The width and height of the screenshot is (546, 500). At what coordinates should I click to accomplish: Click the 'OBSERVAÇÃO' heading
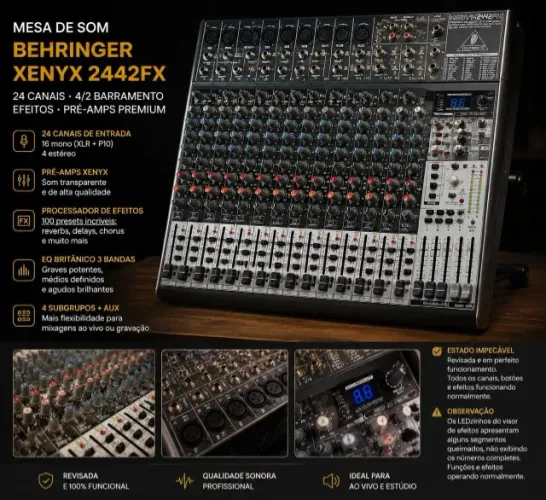point(470,412)
